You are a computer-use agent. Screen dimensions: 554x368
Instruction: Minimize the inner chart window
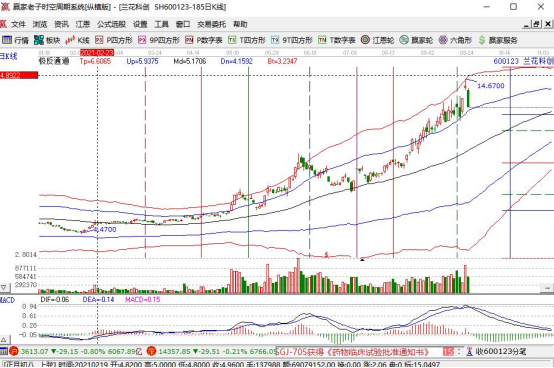(527, 24)
